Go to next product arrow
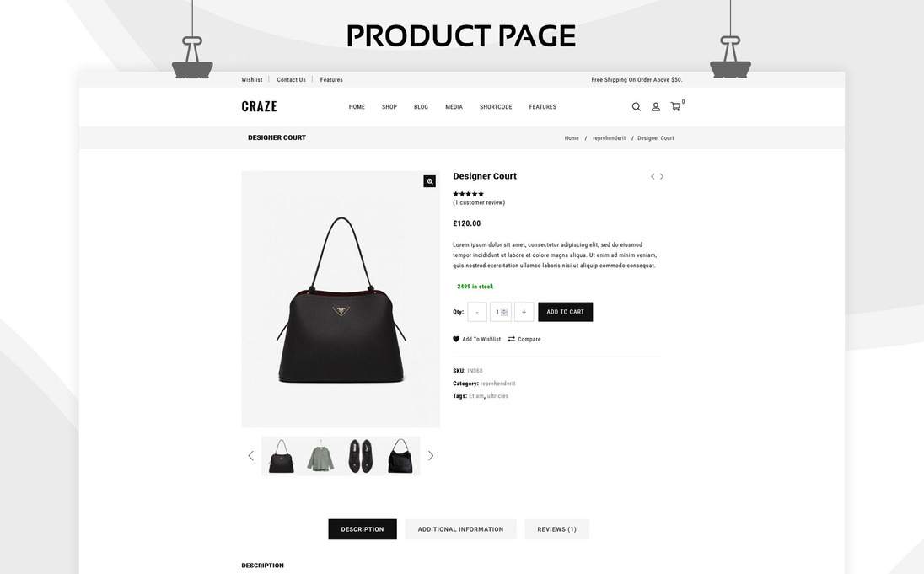Image resolution: width=924 pixels, height=574 pixels. coord(662,176)
